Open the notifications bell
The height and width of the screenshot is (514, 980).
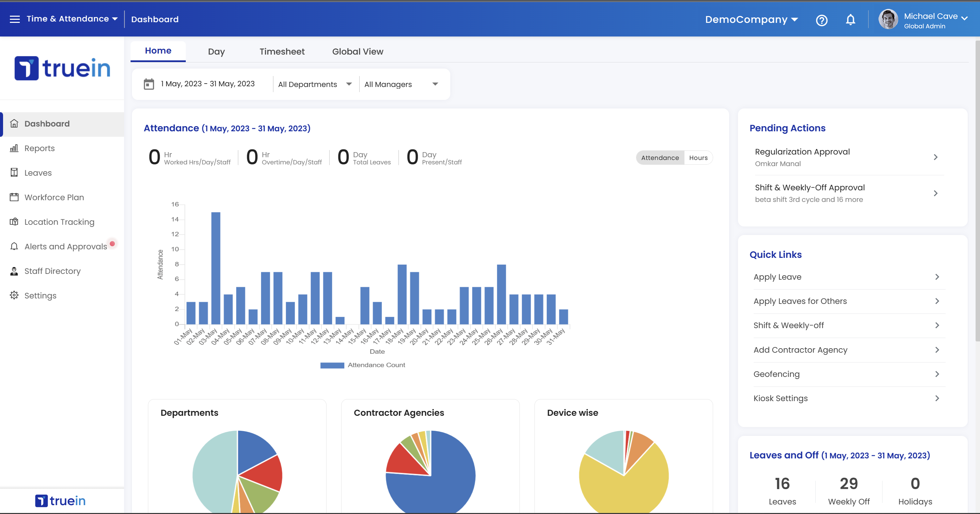pyautogui.click(x=850, y=19)
